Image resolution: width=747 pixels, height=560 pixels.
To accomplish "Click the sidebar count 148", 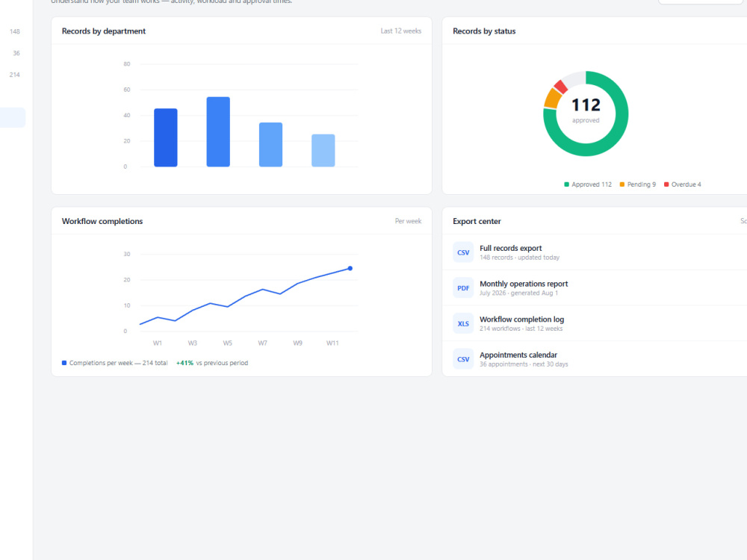I will 15,31.
